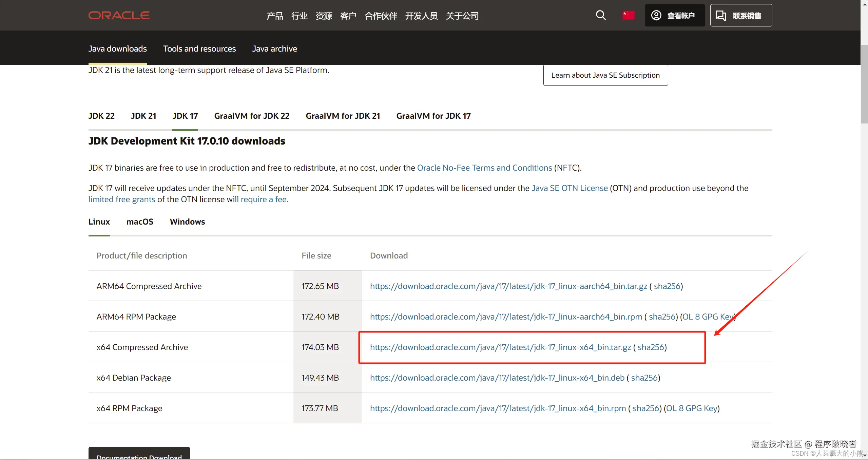This screenshot has width=868, height=460.
Task: Click the Oracle logo
Action: pyautogui.click(x=119, y=15)
